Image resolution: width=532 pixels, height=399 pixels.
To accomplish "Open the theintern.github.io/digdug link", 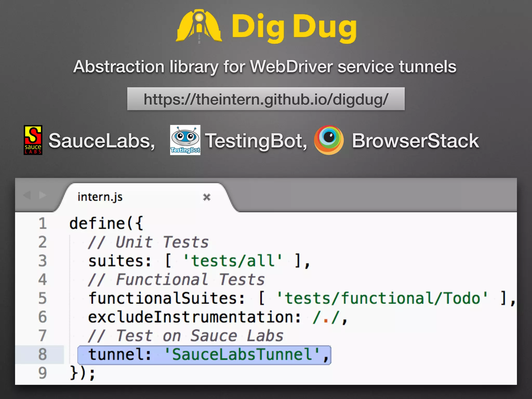I will [266, 99].
